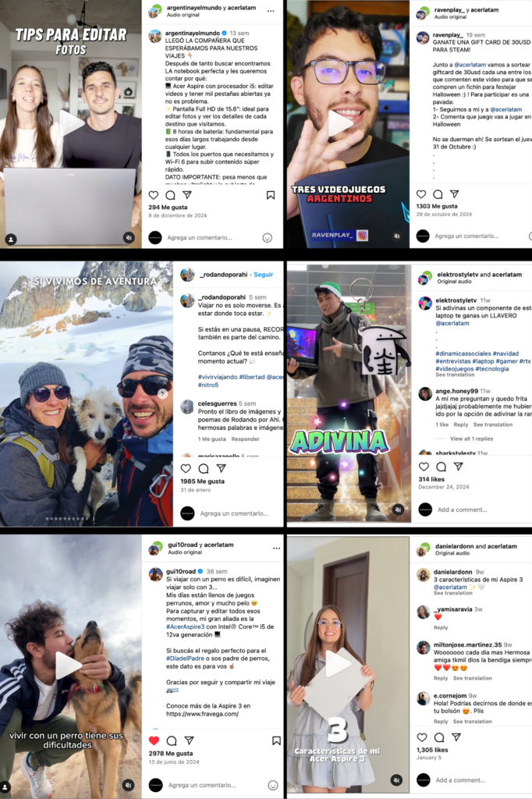Image resolution: width=532 pixels, height=799 pixels.
Task: Share the ravenplay_ post via paper plane
Action: (455, 194)
